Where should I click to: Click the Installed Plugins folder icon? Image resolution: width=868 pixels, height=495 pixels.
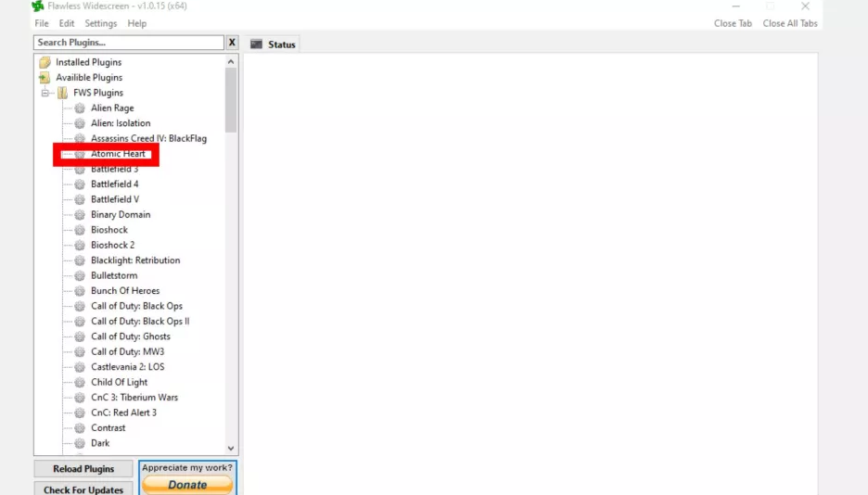[x=45, y=62]
